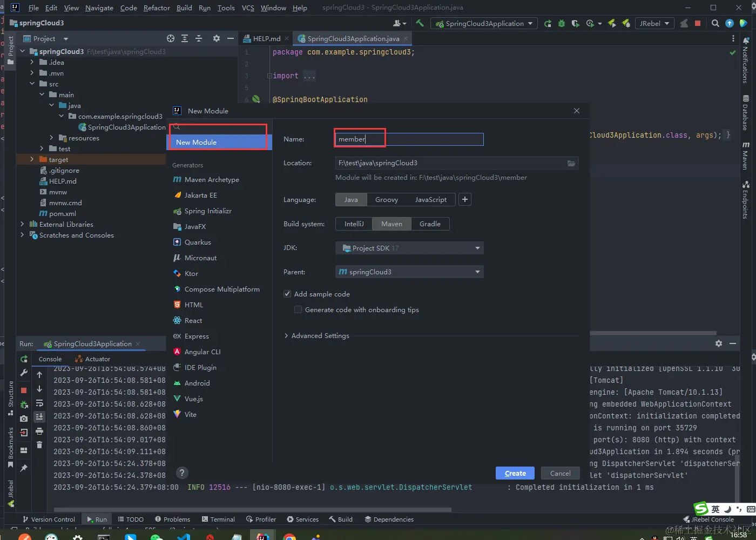Expand Scratches and Consoles node
The height and width of the screenshot is (540, 756).
pos(22,235)
